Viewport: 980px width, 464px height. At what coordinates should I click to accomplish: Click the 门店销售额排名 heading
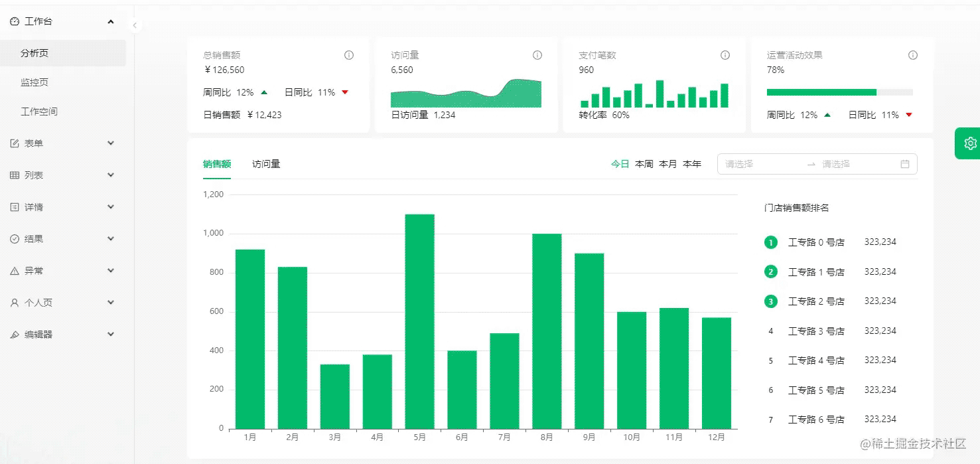click(796, 208)
